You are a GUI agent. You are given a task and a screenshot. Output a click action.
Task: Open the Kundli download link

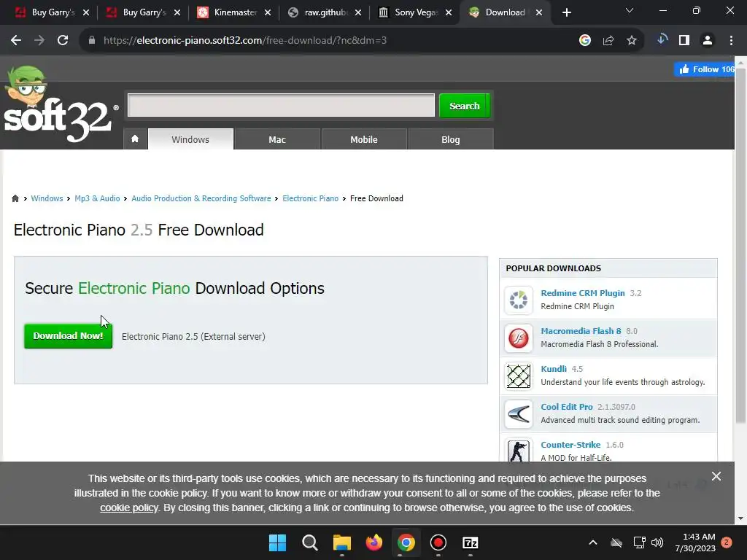(554, 369)
